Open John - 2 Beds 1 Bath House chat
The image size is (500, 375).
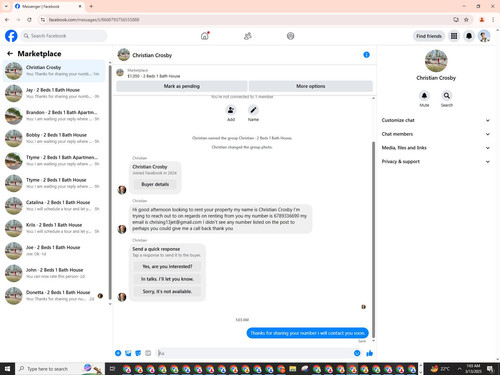[54, 273]
